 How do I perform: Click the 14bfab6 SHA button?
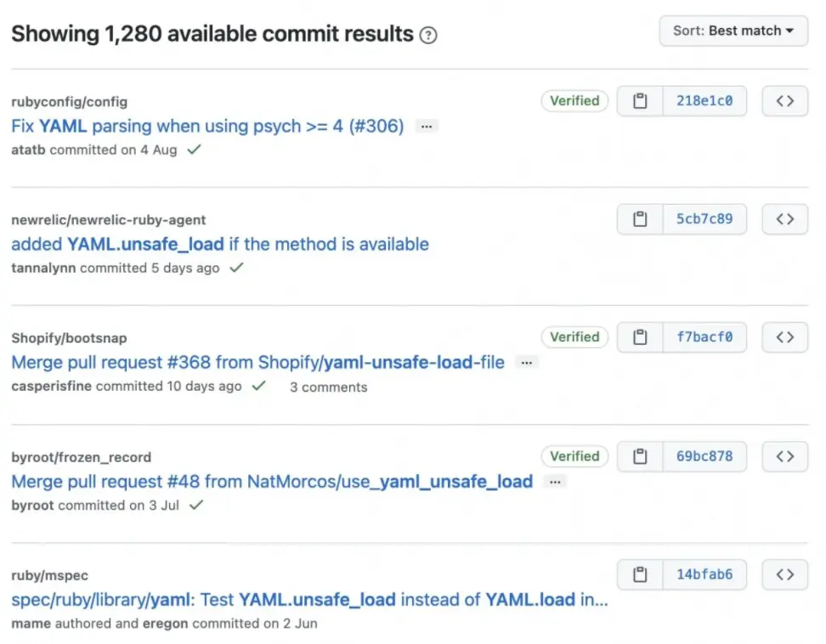[x=704, y=574]
